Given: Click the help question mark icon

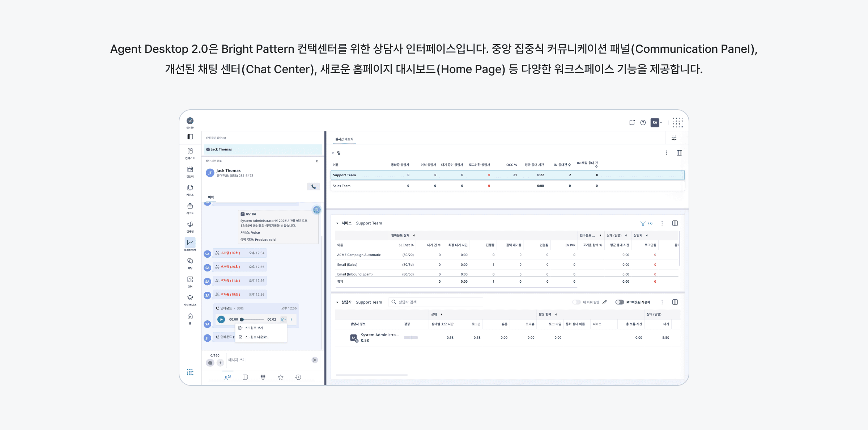Looking at the screenshot, I should (x=643, y=123).
